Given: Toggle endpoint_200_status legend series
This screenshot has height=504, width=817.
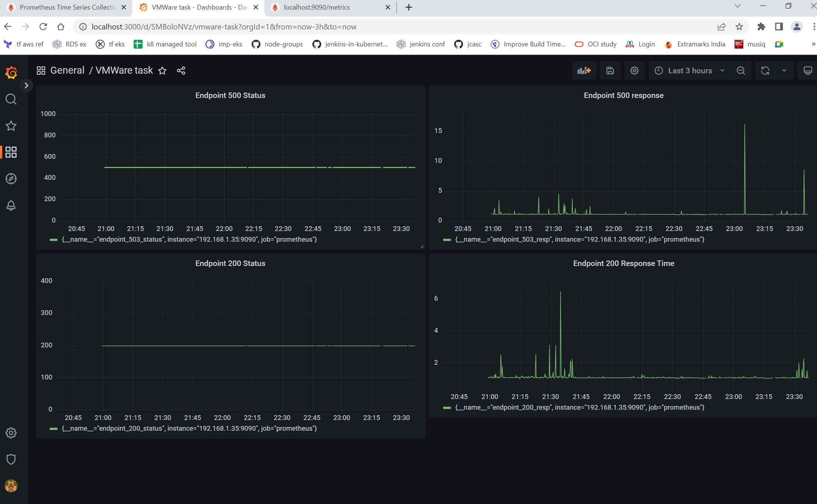Looking at the screenshot, I should (189, 428).
